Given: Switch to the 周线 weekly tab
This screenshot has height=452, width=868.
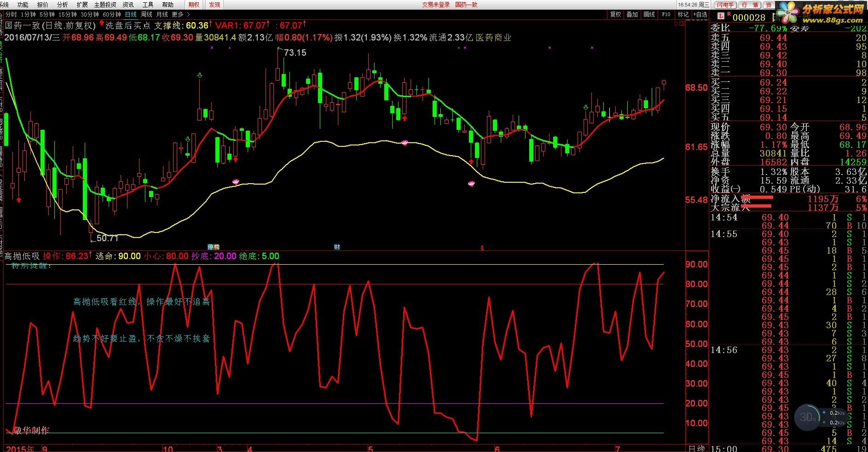Looking at the screenshot, I should point(146,15).
